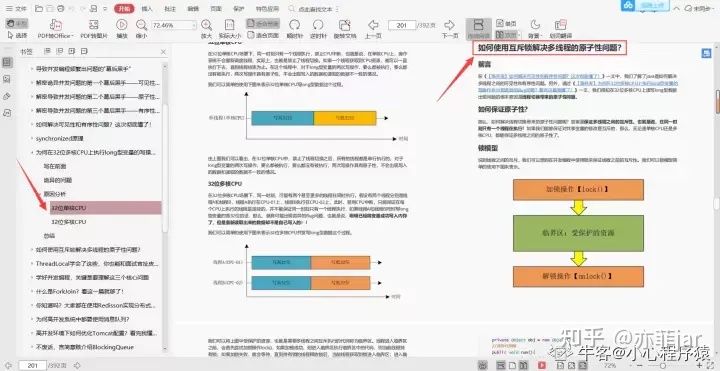Click the search text field in the ribbon
The width and height of the screenshot is (720, 371).
(x=315, y=9)
